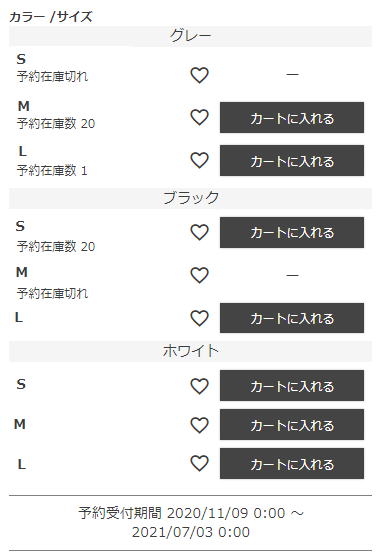The image size is (385, 560).
Task: Favorite the ホワイト L size heart icon
Action: 199,464
